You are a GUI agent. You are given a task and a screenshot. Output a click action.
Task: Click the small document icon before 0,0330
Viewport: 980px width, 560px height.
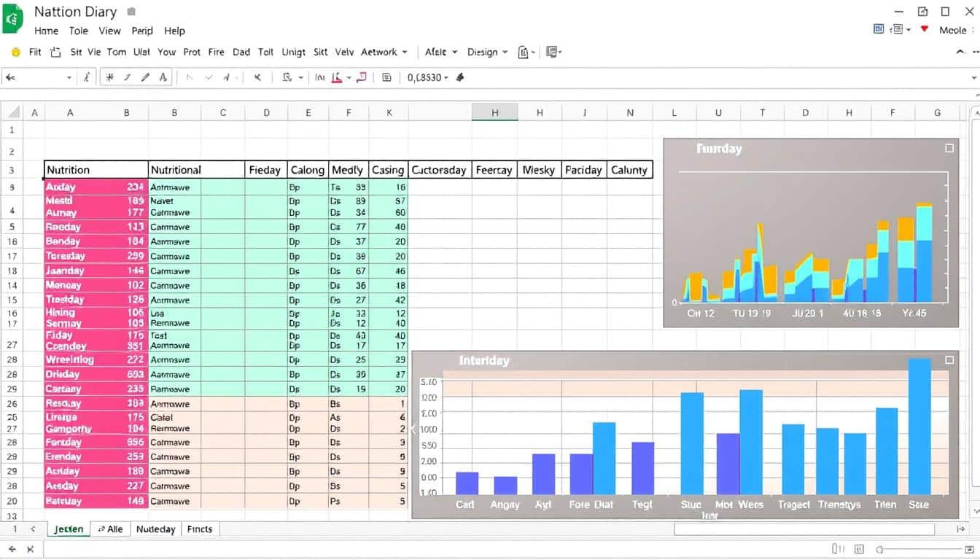point(386,77)
